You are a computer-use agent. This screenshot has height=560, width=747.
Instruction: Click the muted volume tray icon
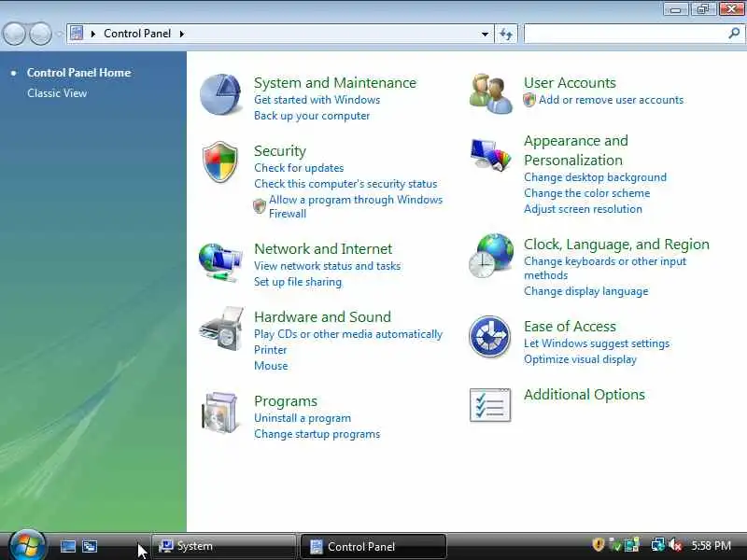coord(675,545)
